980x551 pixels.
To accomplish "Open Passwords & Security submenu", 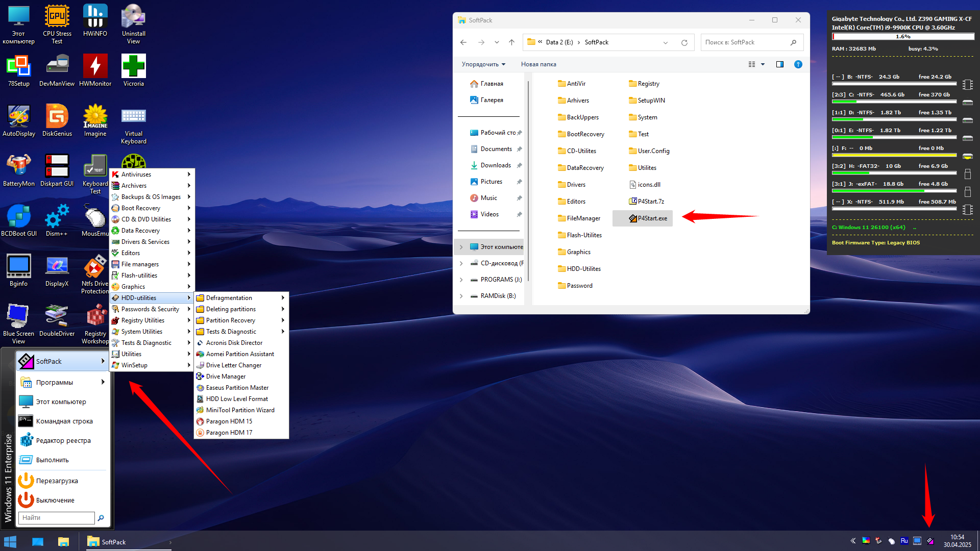I will [152, 309].
